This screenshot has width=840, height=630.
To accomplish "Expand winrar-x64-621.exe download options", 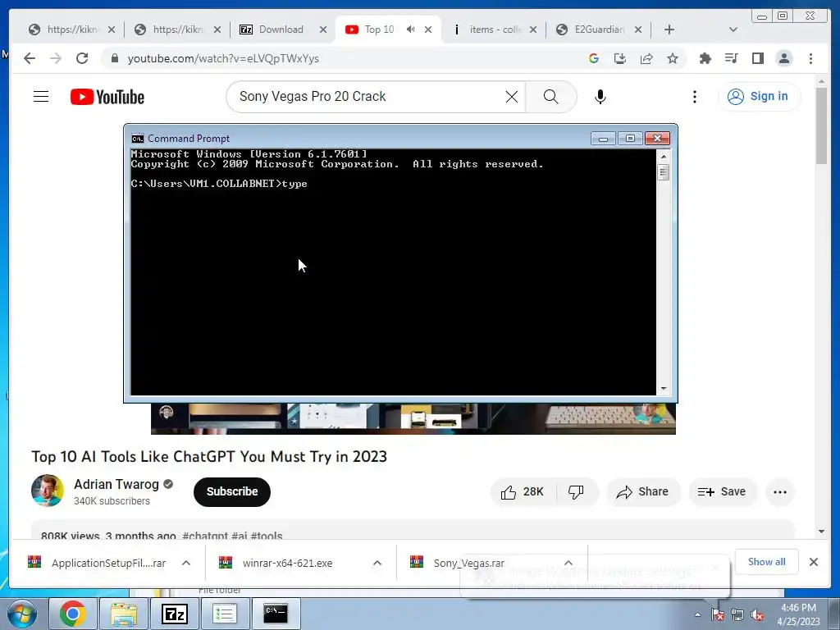I will pos(377,563).
